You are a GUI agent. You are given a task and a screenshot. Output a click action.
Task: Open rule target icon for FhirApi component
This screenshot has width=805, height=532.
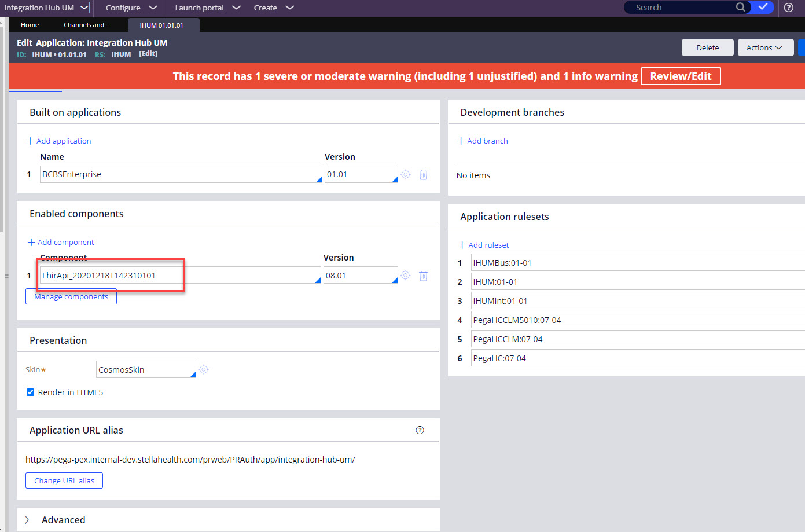406,276
